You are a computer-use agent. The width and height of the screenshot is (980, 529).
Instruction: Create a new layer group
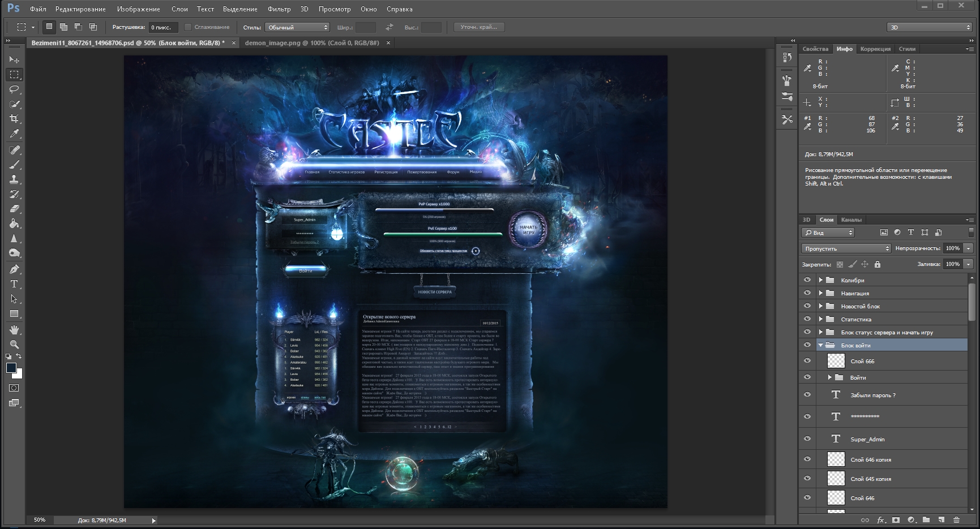(x=926, y=520)
